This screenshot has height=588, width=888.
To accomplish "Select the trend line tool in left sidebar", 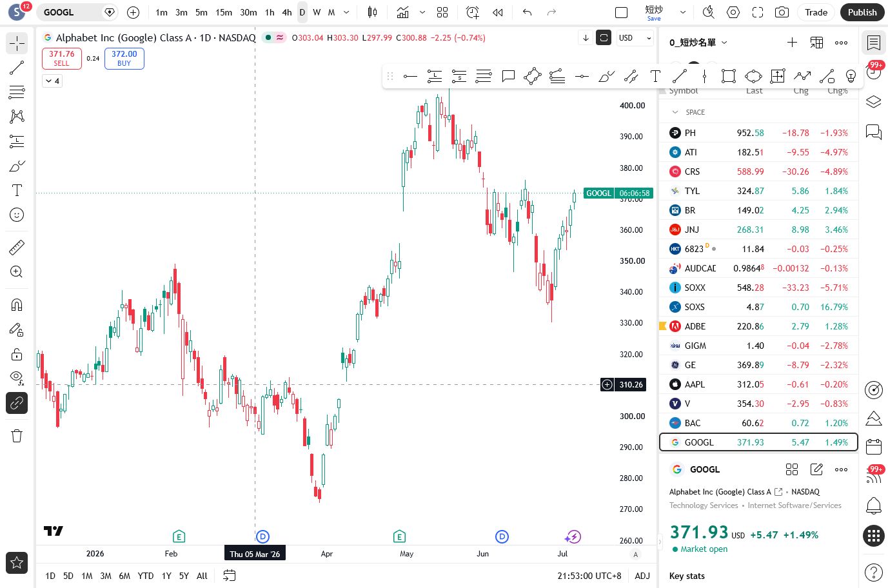I will point(17,68).
